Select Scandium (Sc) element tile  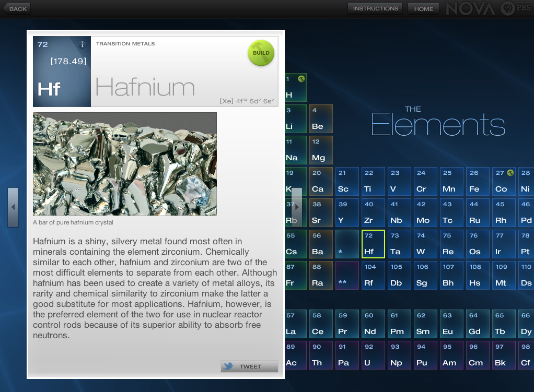coord(347,181)
